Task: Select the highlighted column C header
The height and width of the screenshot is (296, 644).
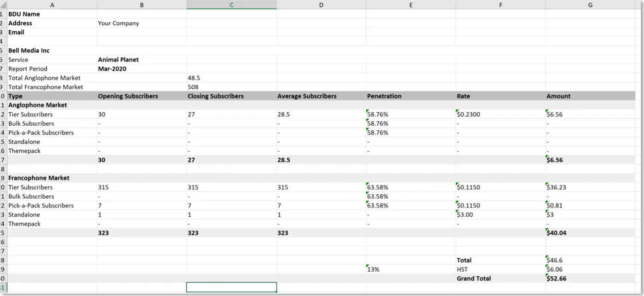Action: click(x=231, y=5)
